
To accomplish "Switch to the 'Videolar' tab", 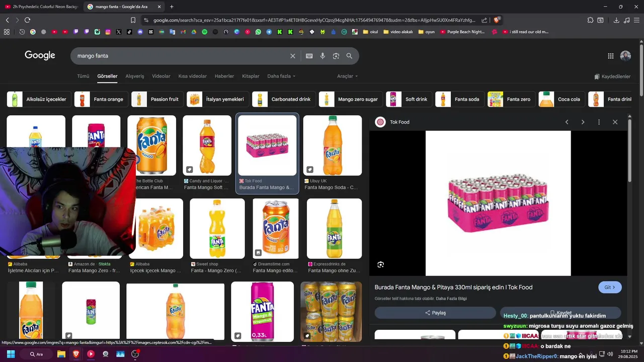I will click(x=161, y=76).
